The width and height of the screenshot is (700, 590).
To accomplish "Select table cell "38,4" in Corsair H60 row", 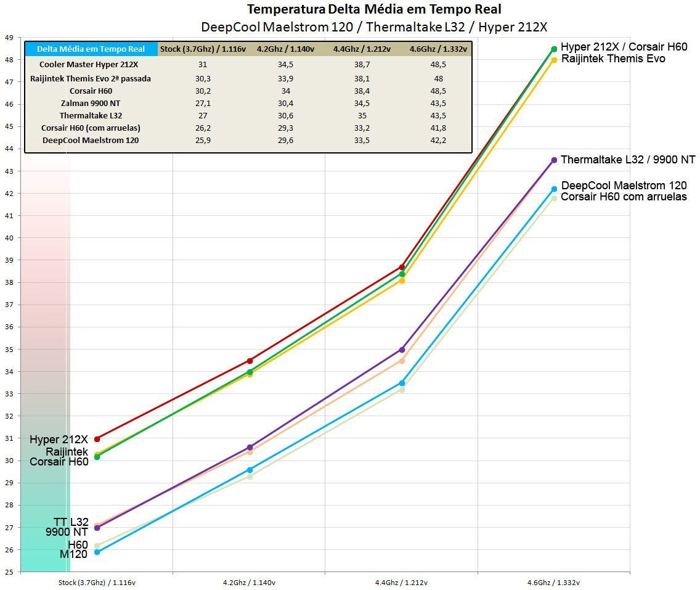I will pyautogui.click(x=362, y=91).
